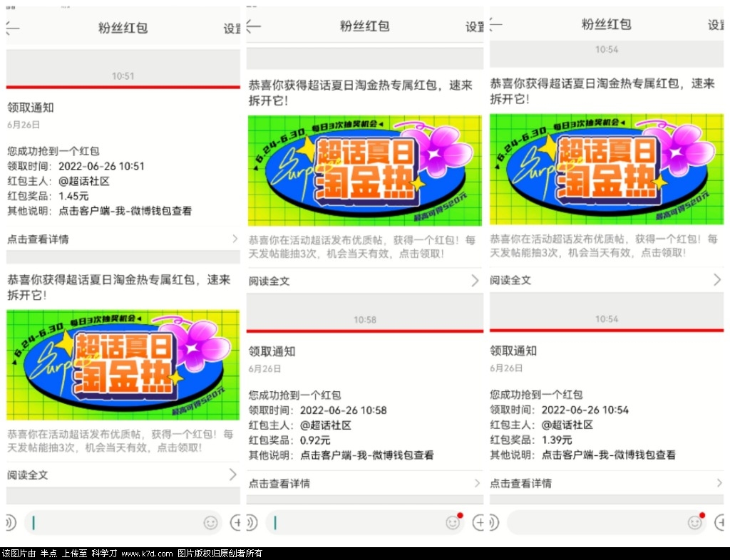This screenshot has width=730, height=560.
Task: Tap 领取通知 title in middle screen
Action: [x=272, y=351]
